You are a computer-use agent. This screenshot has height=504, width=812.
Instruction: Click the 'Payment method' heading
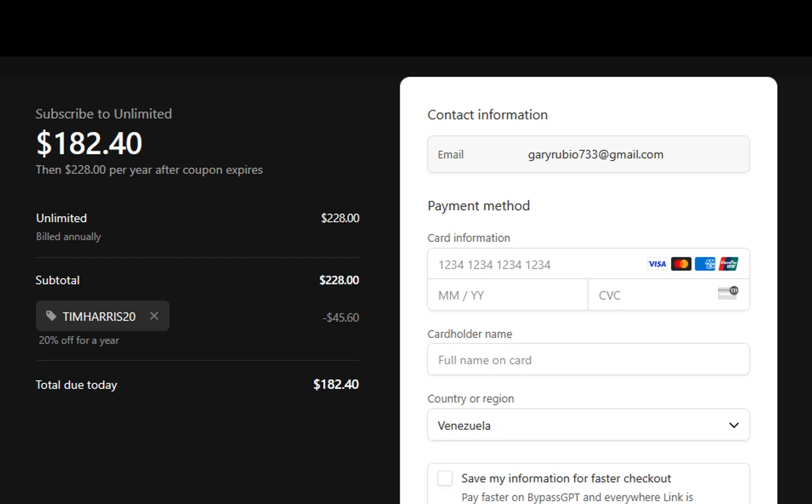pyautogui.click(x=479, y=206)
